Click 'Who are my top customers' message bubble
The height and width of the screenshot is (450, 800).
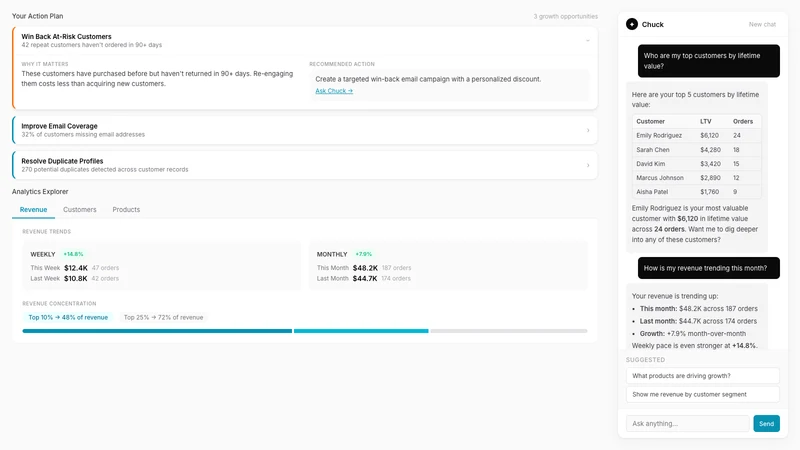709,61
